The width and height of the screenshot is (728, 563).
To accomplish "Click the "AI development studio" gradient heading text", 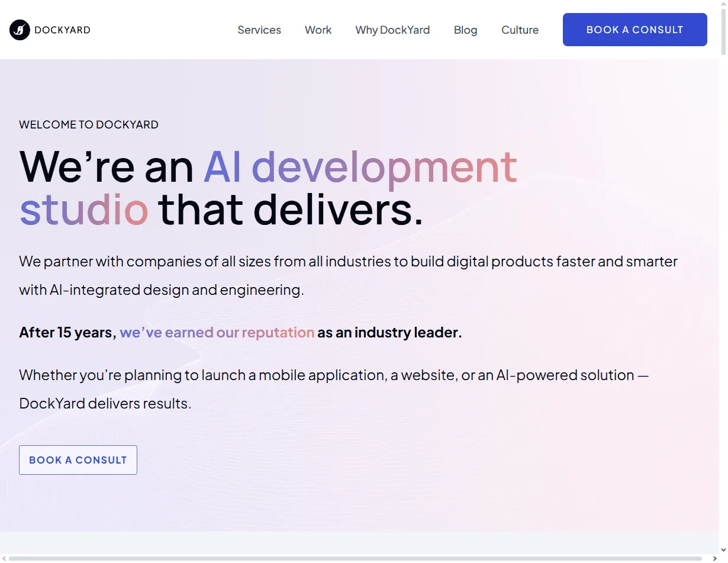I will click(269, 188).
